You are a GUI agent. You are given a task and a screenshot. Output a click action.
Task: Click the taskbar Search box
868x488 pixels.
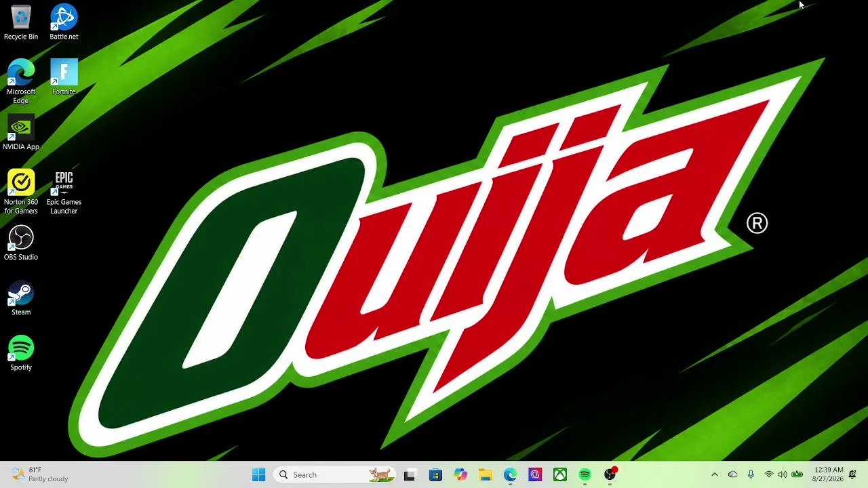click(335, 475)
